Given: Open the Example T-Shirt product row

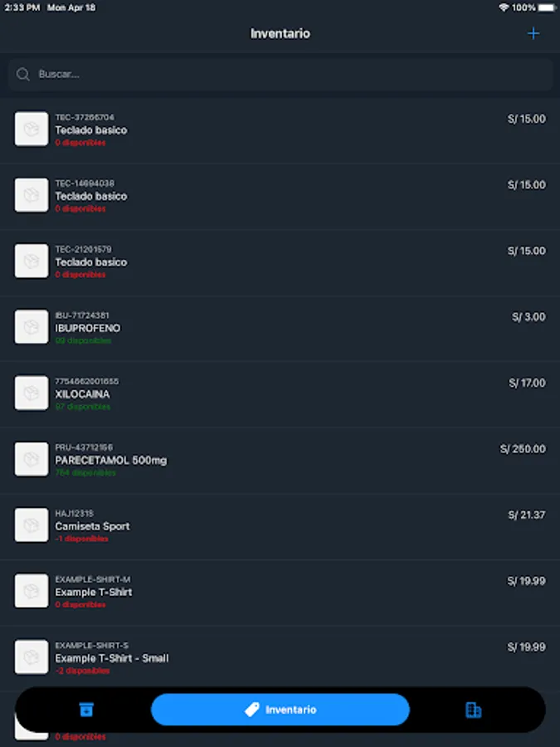Looking at the screenshot, I should point(94,593).
